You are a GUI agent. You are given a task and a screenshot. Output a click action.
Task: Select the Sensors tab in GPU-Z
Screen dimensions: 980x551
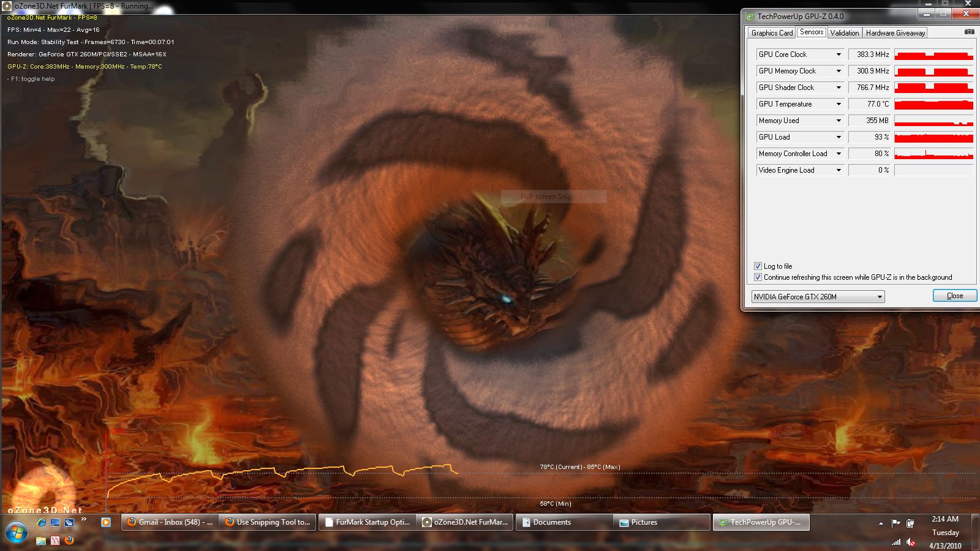pyautogui.click(x=812, y=32)
